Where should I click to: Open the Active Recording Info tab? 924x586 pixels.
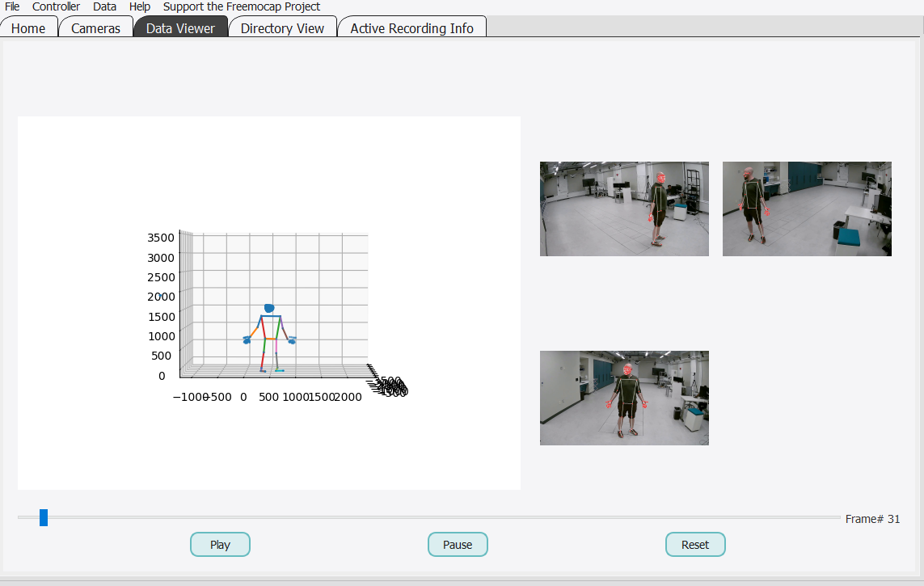pyautogui.click(x=411, y=28)
